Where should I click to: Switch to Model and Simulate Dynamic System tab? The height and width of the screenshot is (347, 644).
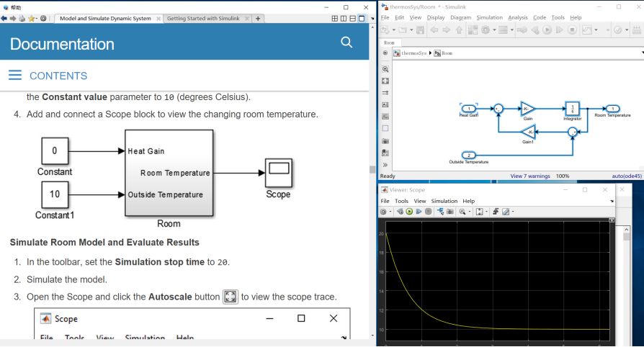click(x=105, y=19)
